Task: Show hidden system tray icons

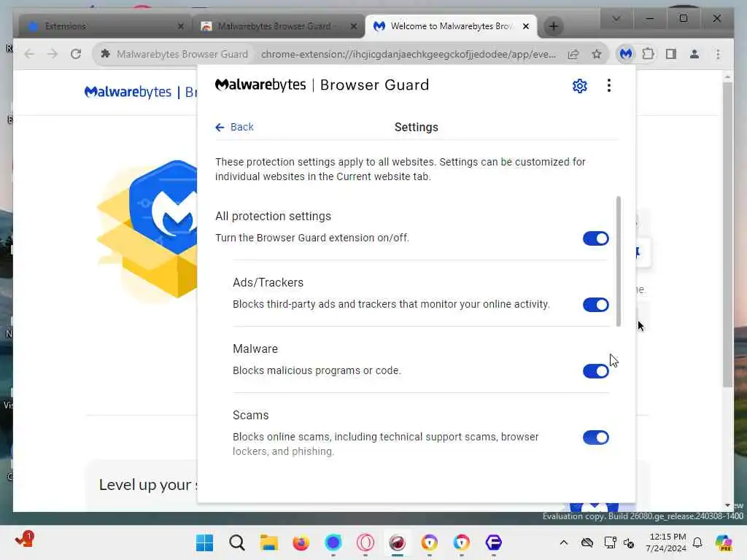Action: pos(564,542)
